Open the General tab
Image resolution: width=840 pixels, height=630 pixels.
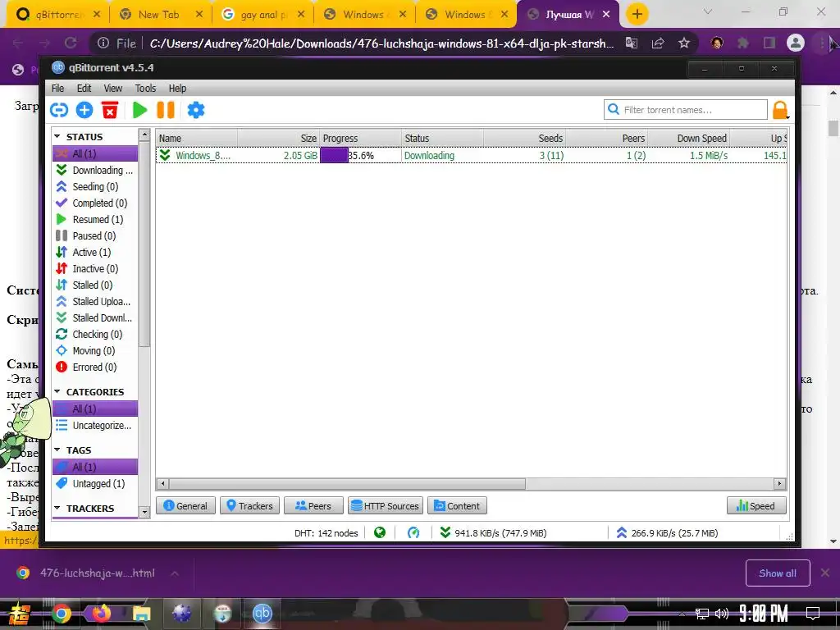point(185,505)
